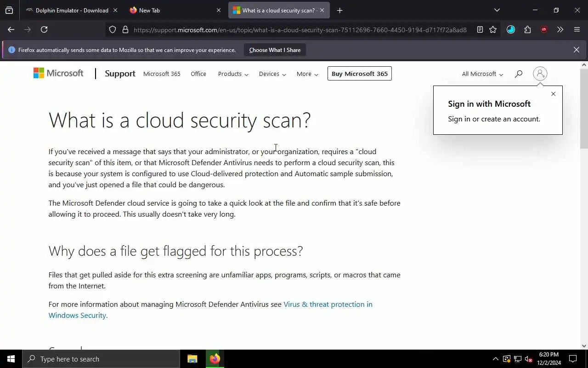The width and height of the screenshot is (588, 368).
Task: Click the Microsoft logo
Action: click(x=58, y=73)
